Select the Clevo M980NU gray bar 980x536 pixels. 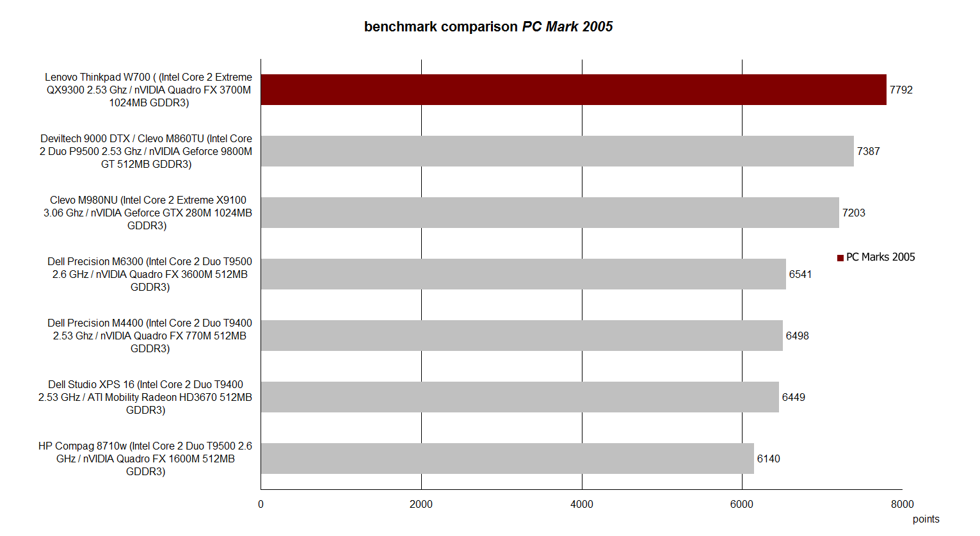550,213
